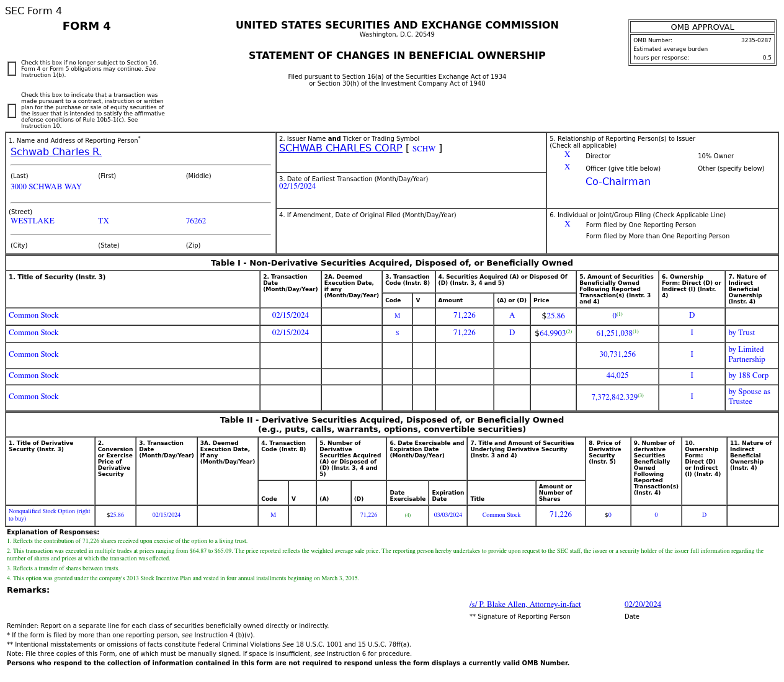Click the Nonqualified Stock Option (right to buy) title
The image size is (784, 682).
[x=50, y=515]
